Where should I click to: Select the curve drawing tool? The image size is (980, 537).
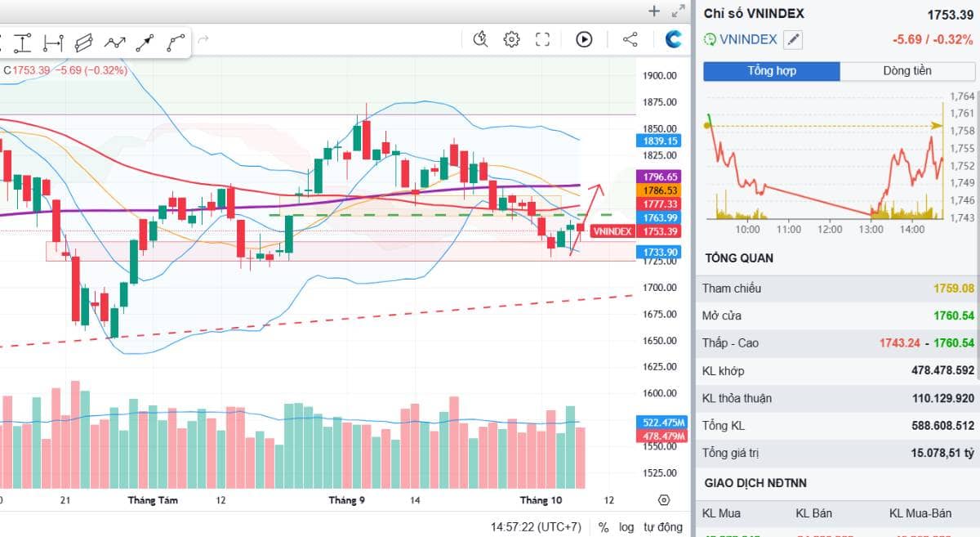click(x=176, y=43)
